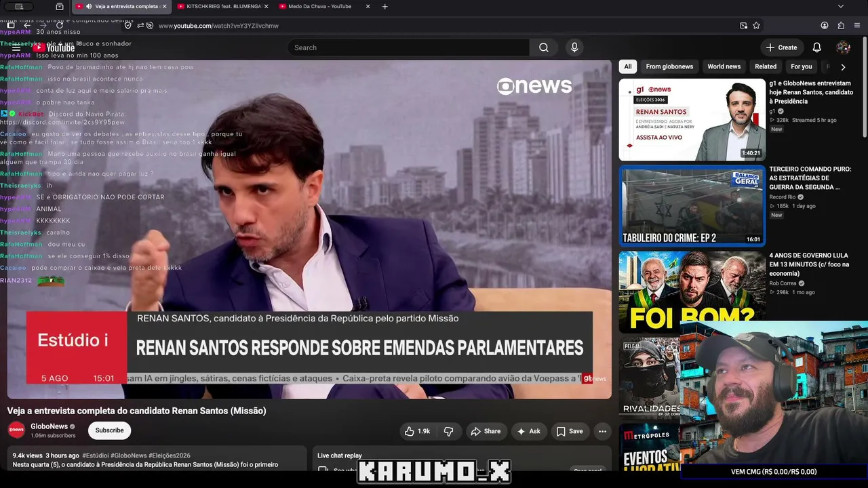Start voice search with microphone icon
This screenshot has width=868, height=488.
coord(574,47)
